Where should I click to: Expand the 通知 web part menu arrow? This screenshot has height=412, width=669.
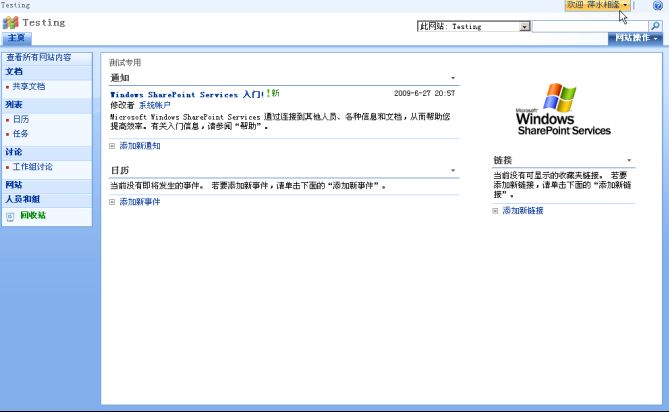point(453,78)
